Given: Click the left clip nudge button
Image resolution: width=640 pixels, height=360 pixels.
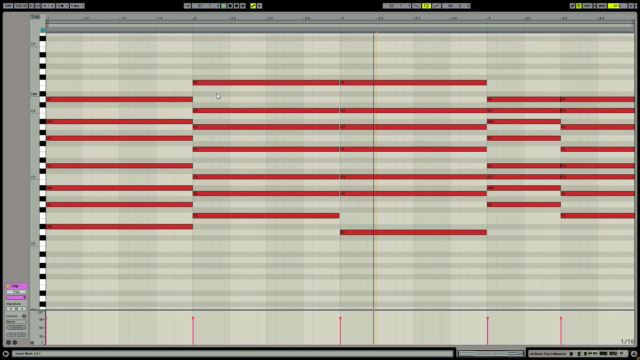Looking at the screenshot, I should pyautogui.click(x=11, y=335).
